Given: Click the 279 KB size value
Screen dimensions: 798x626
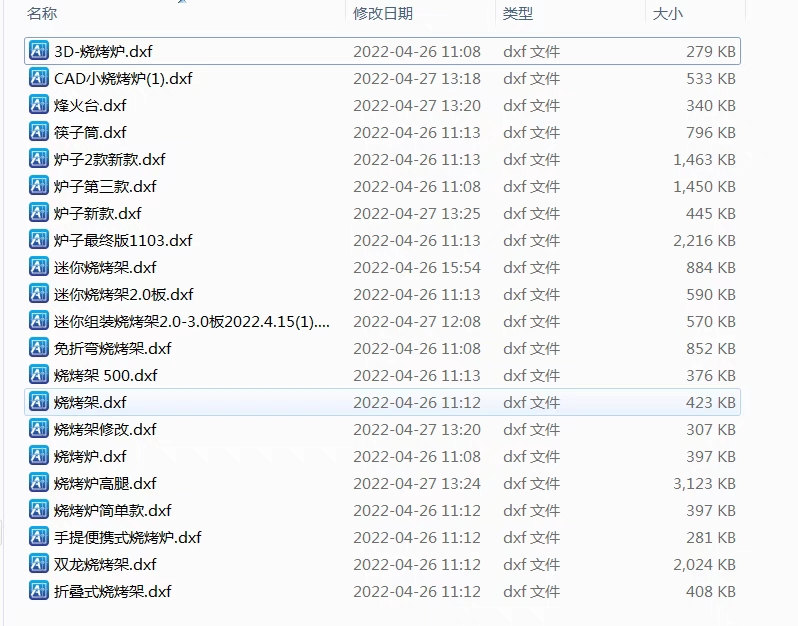Looking at the screenshot, I should (710, 51).
